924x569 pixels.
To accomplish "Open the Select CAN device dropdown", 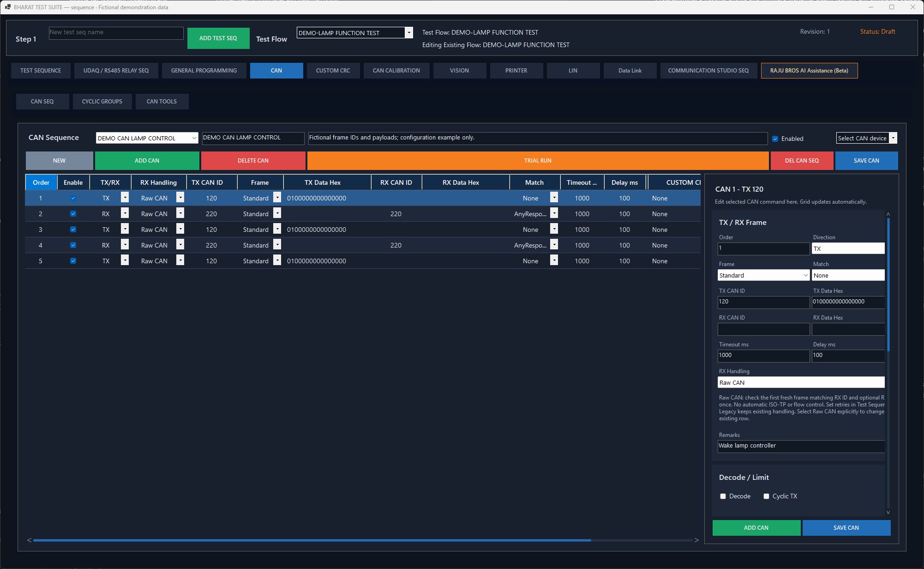I will (893, 138).
